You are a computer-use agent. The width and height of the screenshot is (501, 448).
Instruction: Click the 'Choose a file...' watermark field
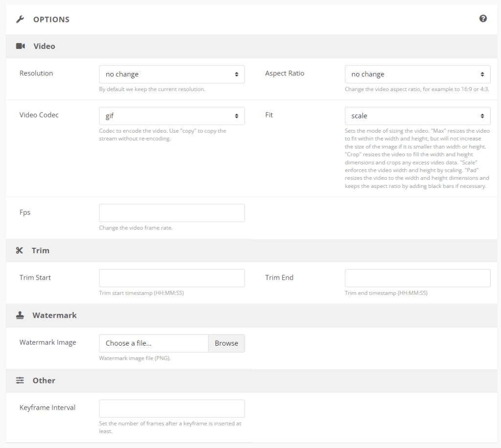click(x=154, y=343)
